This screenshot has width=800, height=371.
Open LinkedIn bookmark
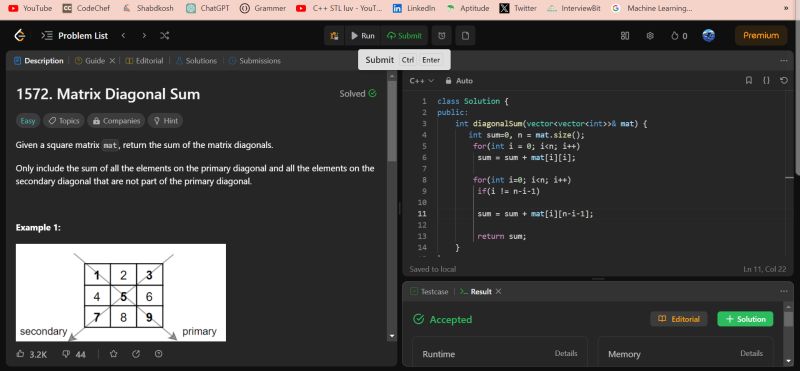pos(414,8)
